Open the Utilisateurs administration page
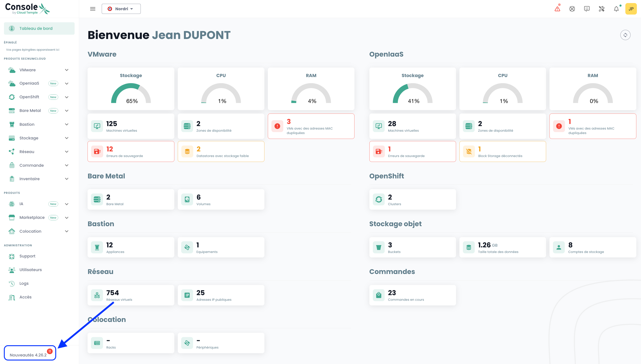The width and height of the screenshot is (641, 364). (31, 270)
